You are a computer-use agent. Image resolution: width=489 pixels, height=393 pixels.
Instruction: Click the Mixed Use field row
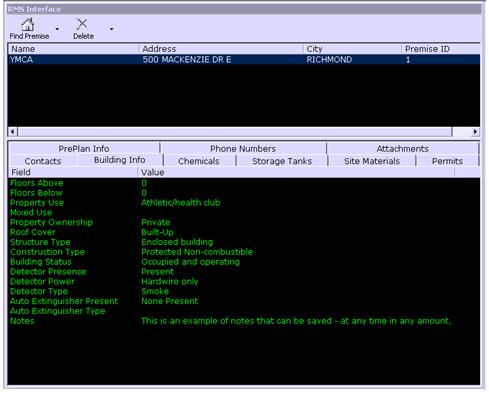[x=244, y=212]
